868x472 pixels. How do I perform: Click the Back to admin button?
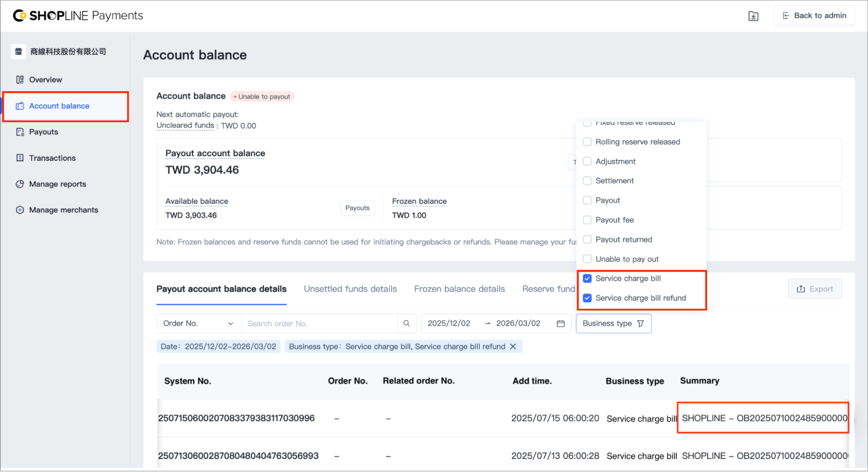click(814, 16)
